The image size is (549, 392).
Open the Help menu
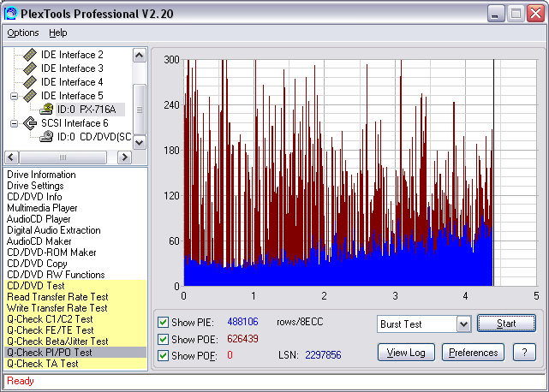57,33
